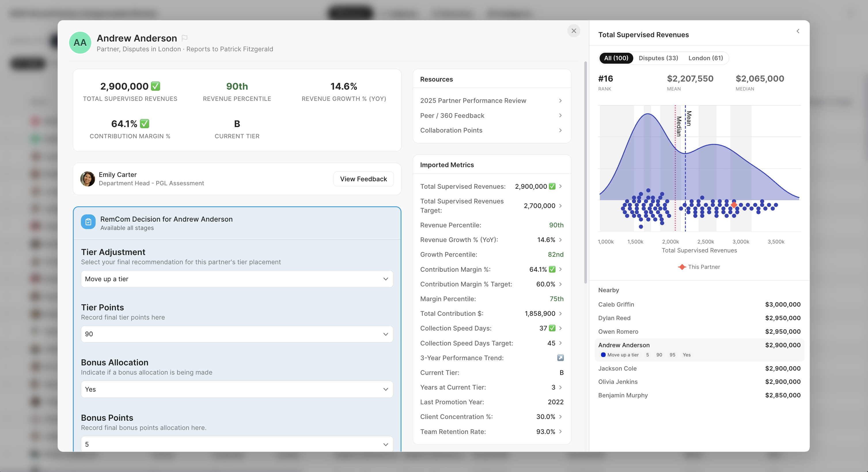
Task: Click green checkmark beside 64.1% contribution margin headline
Action: coord(145,124)
